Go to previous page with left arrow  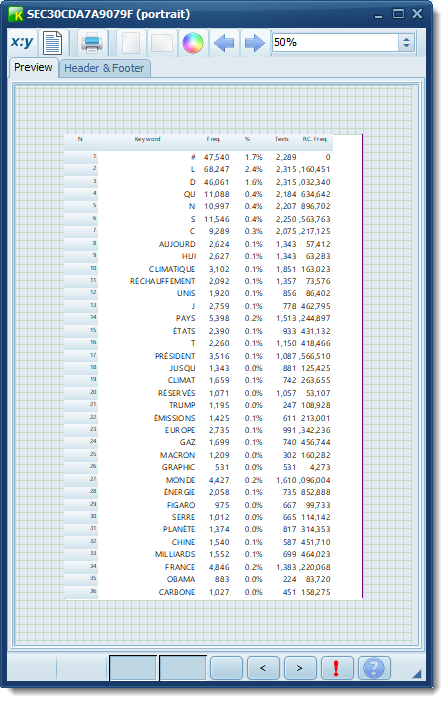(224, 43)
